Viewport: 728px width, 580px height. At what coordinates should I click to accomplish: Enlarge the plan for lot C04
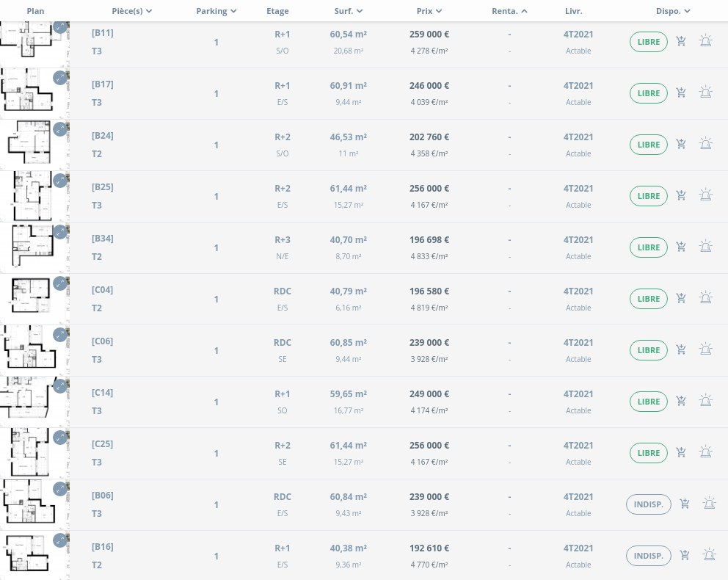60,283
